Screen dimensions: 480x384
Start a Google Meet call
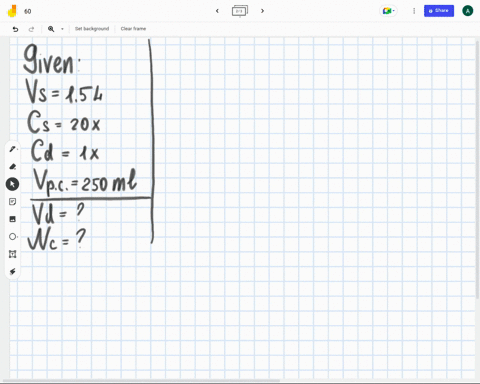tap(388, 11)
